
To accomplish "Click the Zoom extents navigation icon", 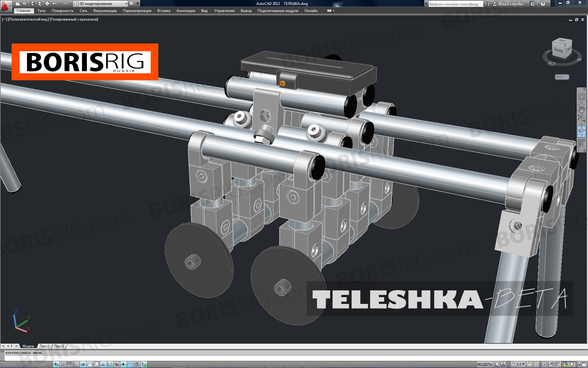I will pos(581,118).
